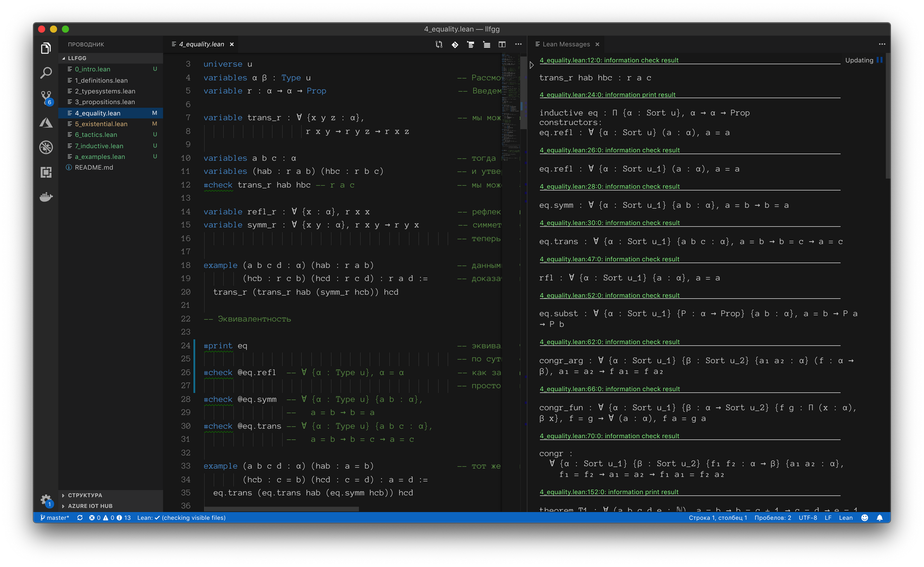Open cursor position Строка 1, столбец 1
Viewport: 924px width, 567px height.
(x=717, y=518)
